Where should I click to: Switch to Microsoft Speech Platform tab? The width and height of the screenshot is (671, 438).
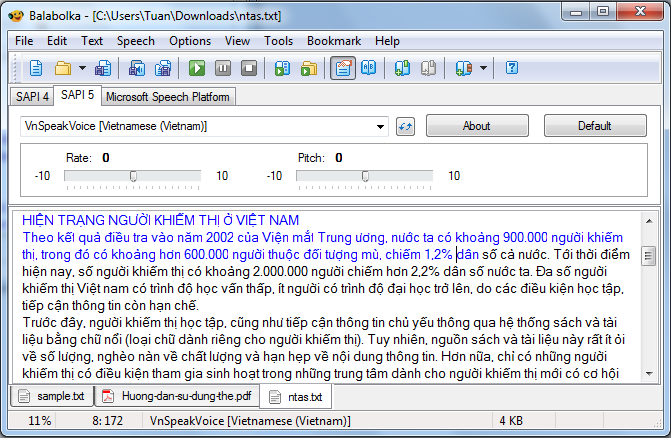(168, 97)
